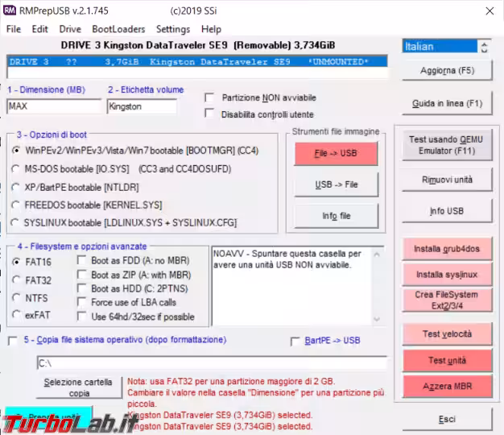Click the Rimuovi unità button
Screen dimensions: 504x435
pyautogui.click(x=447, y=180)
